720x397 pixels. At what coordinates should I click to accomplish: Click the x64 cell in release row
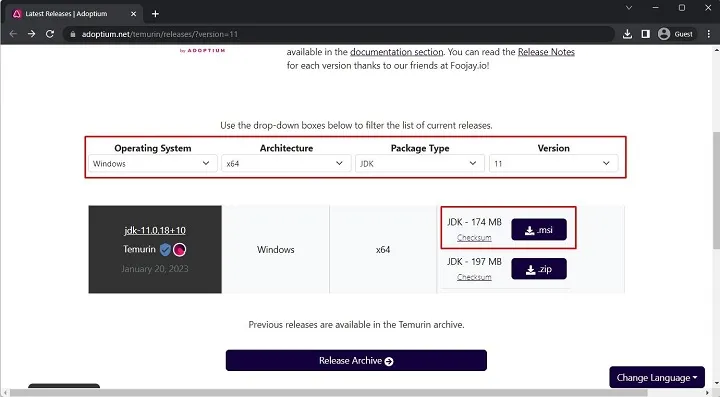(x=383, y=250)
